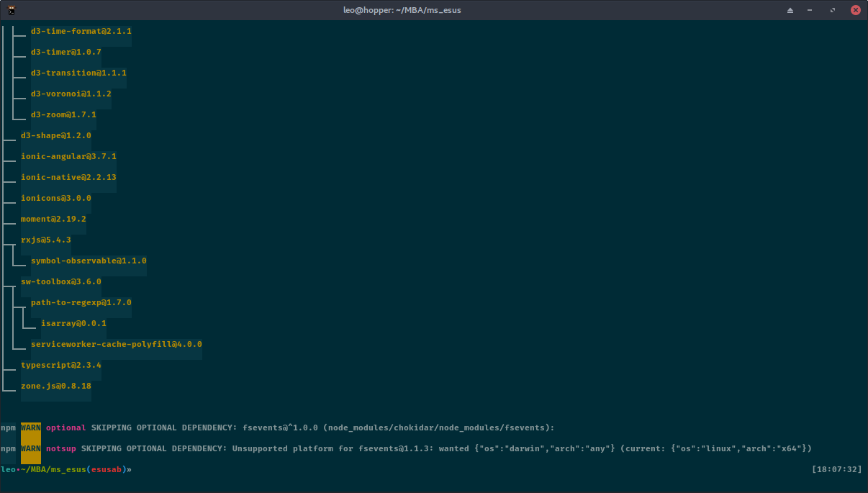Select the text d3-voronoi@1.1.2
This screenshot has width=868, height=493.
point(71,94)
